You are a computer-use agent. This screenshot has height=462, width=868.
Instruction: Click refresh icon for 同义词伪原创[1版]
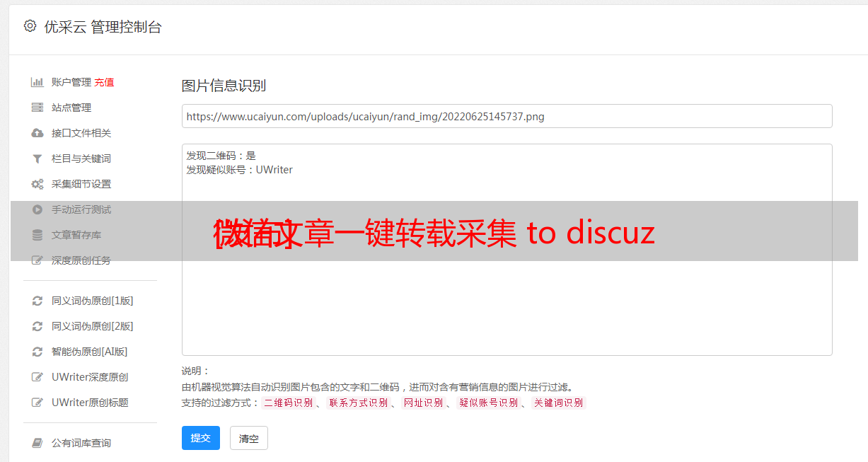click(37, 301)
